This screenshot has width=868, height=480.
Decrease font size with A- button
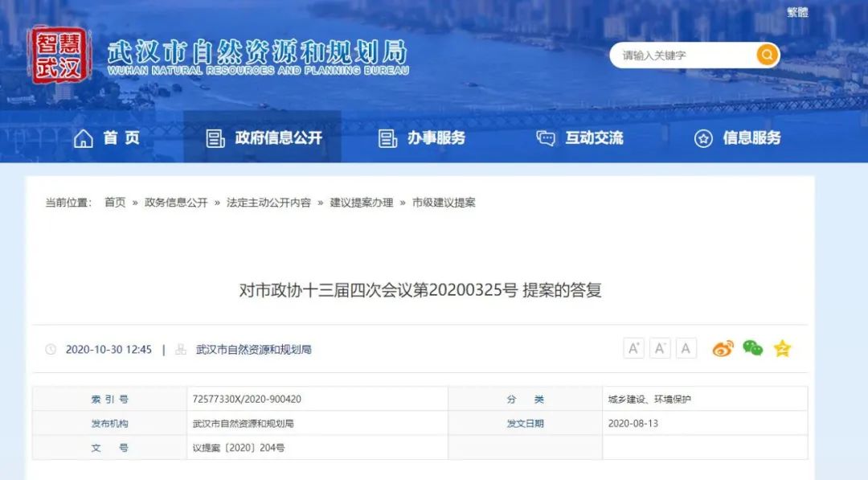point(660,349)
